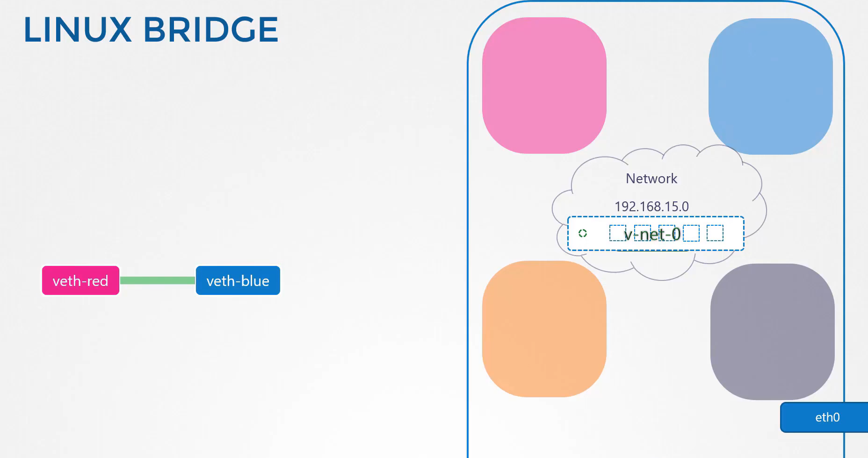Click the 192.168.15.0 address text

(651, 207)
